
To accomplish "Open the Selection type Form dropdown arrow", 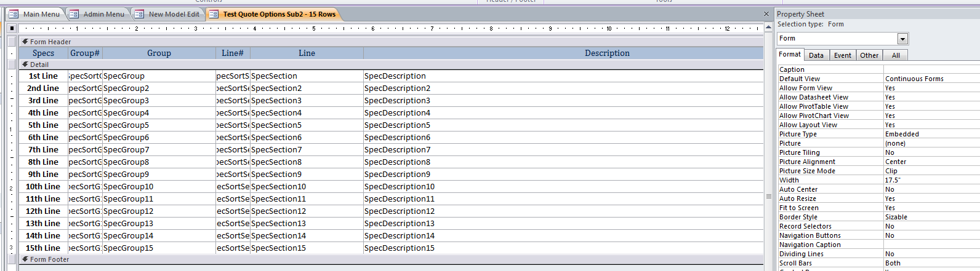I will click(902, 39).
